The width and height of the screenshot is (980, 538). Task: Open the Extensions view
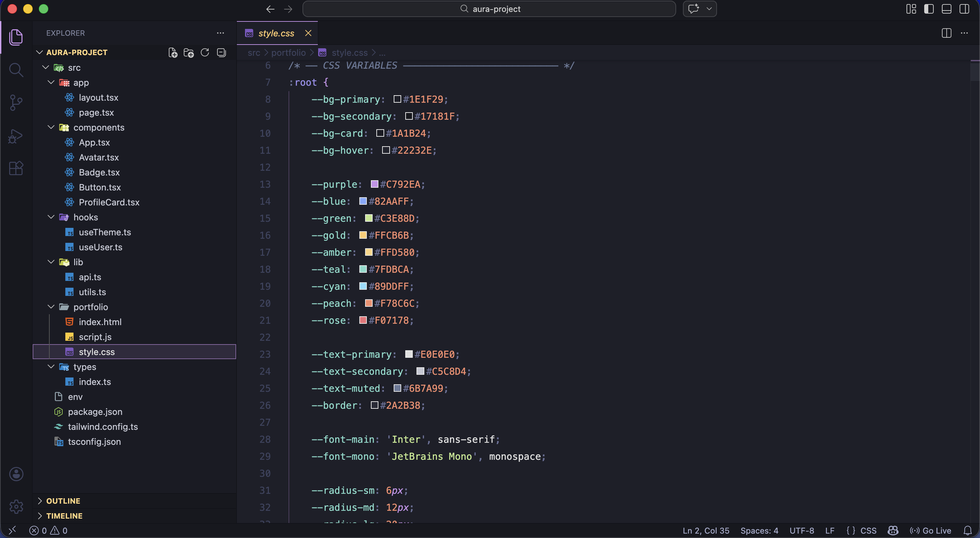[x=16, y=168]
